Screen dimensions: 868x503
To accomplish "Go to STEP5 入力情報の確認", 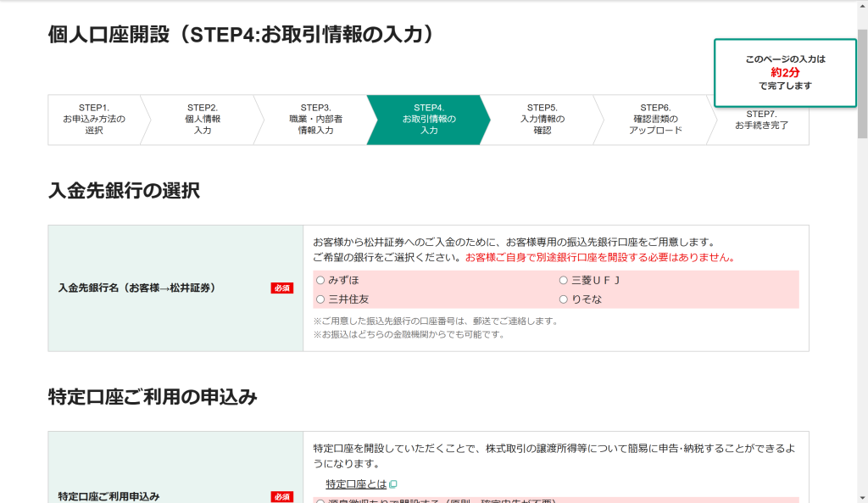I will 542,120.
